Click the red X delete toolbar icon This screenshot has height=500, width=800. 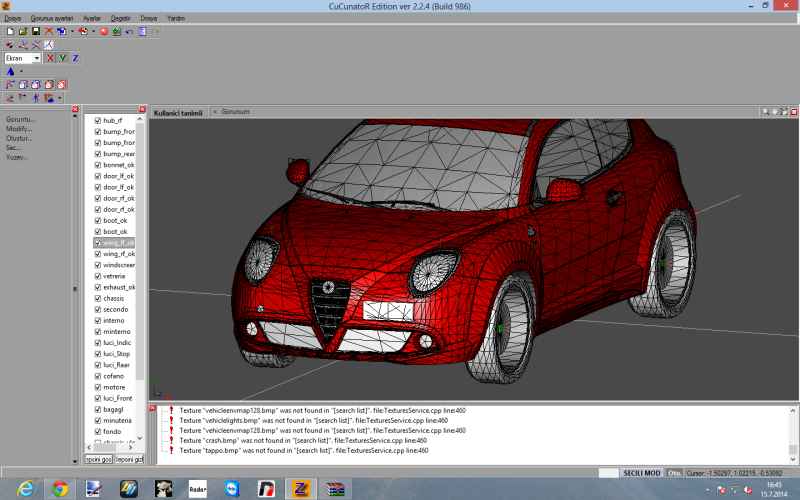(49, 32)
